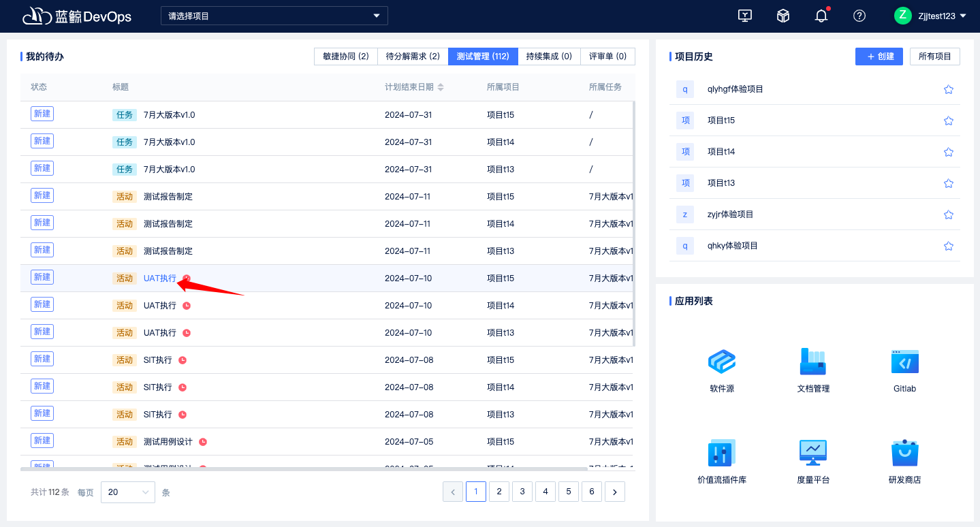Click the q badge of qlyhgf体验项目

point(685,89)
